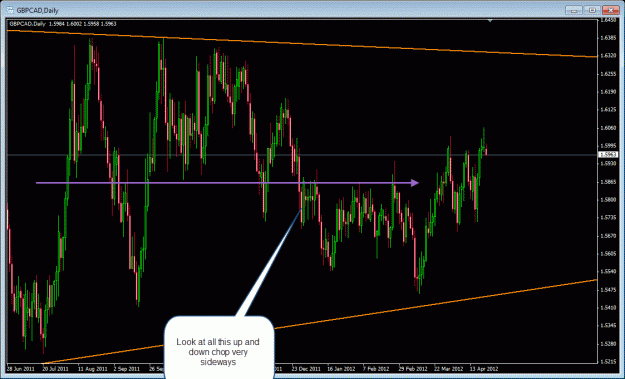The image size is (625, 379).
Task: Click the 1.5735 price axis label
Action: [609, 218]
